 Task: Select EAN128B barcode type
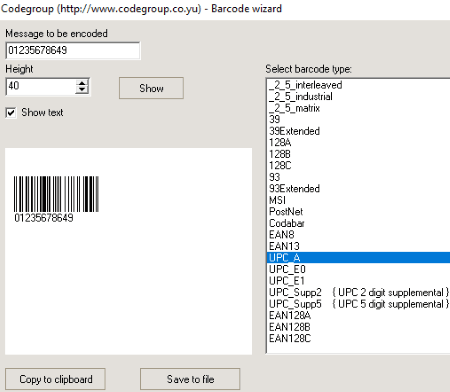(x=359, y=327)
